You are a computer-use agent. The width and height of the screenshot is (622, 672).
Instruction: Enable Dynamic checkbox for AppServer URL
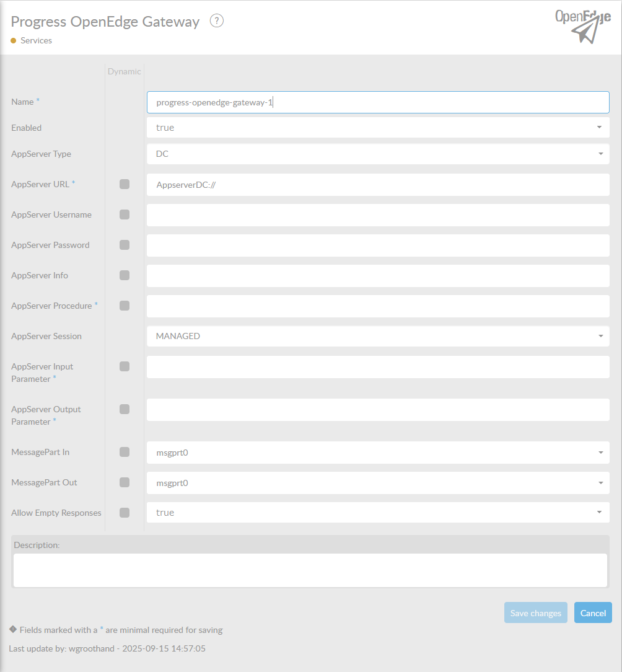125,184
